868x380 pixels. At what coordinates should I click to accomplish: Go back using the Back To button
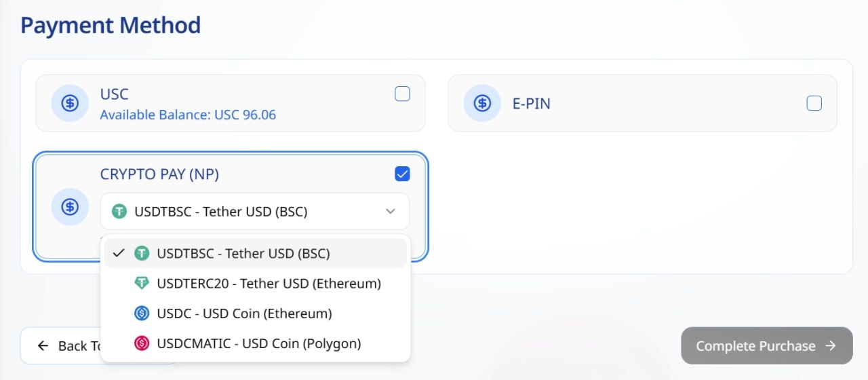coord(61,346)
